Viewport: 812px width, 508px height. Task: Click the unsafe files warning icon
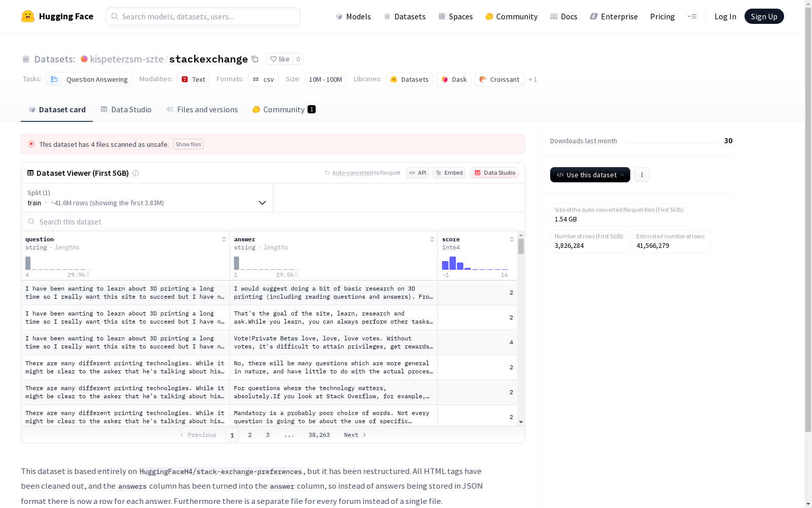point(31,144)
